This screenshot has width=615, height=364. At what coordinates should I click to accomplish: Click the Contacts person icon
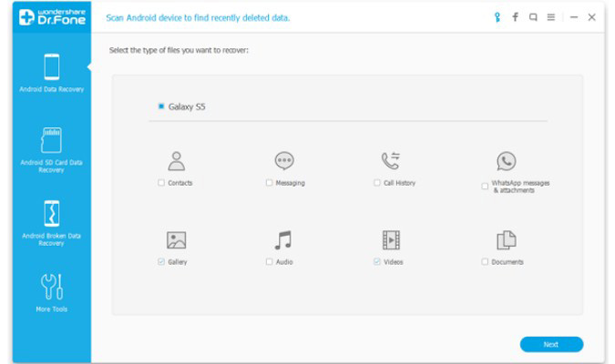click(x=177, y=161)
